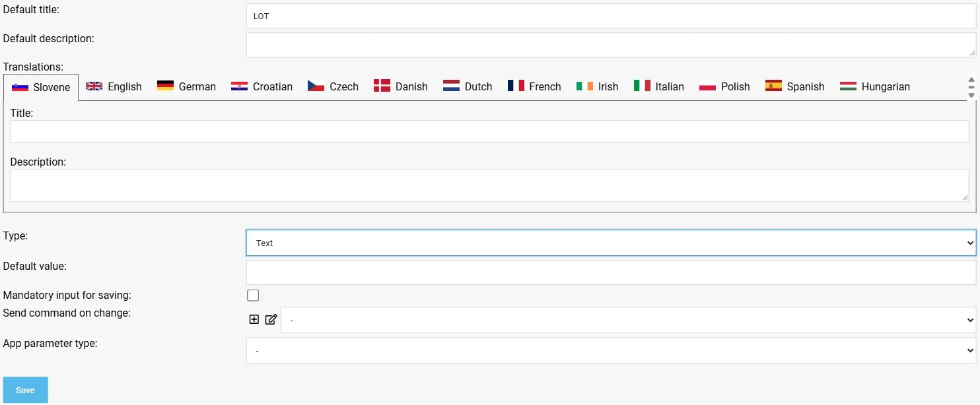Open the App parameter type dropdown
The width and height of the screenshot is (980, 405).
[x=611, y=351]
